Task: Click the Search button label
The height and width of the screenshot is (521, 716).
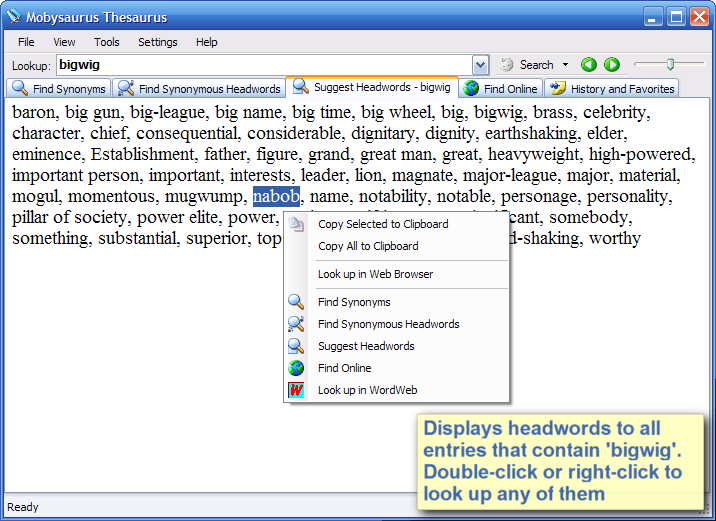Action: pyautogui.click(x=536, y=65)
